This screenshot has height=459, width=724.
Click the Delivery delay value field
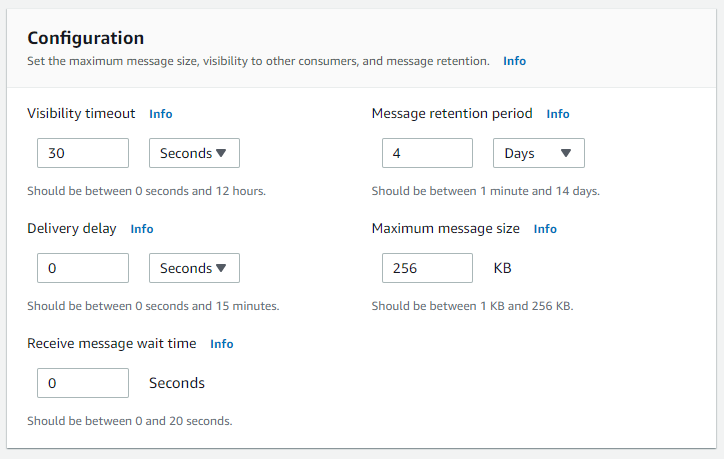[x=83, y=268]
